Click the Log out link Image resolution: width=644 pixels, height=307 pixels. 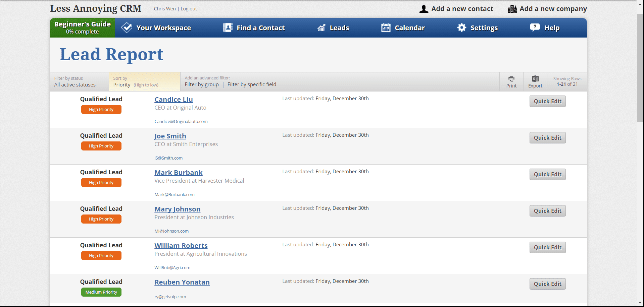tap(189, 9)
